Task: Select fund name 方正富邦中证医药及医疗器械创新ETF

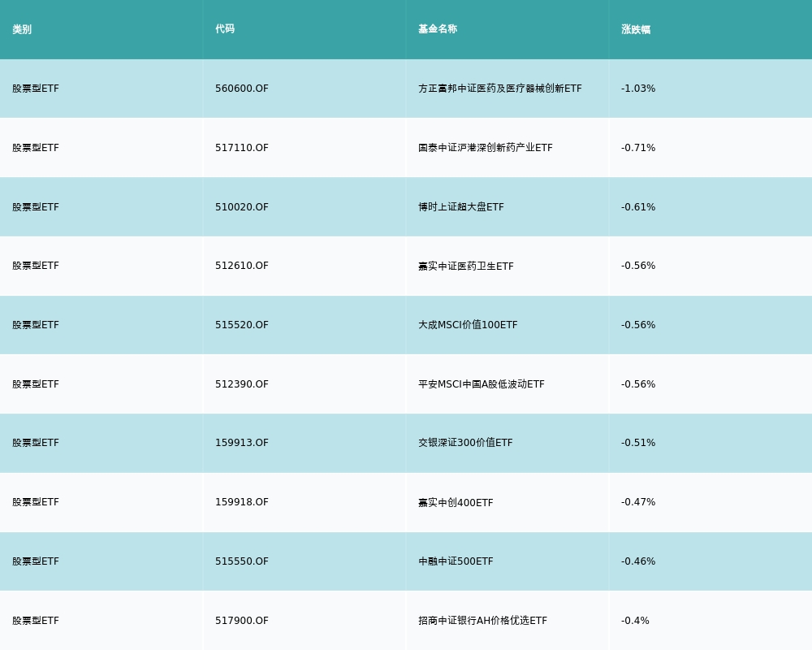Action: [499, 89]
